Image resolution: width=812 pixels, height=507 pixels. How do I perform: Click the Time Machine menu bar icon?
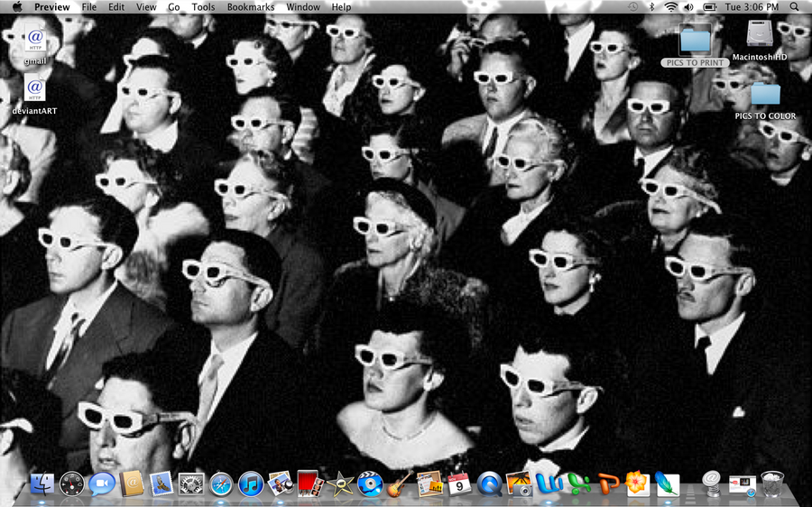coord(632,6)
